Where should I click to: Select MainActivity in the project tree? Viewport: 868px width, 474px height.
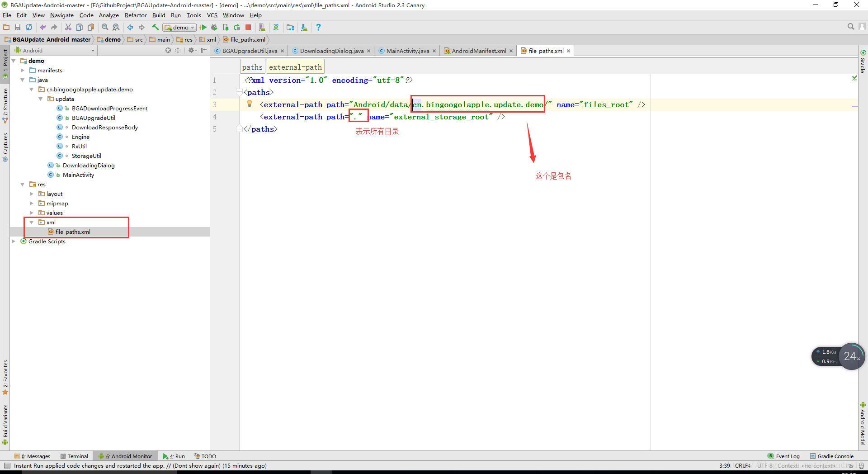tap(78, 175)
